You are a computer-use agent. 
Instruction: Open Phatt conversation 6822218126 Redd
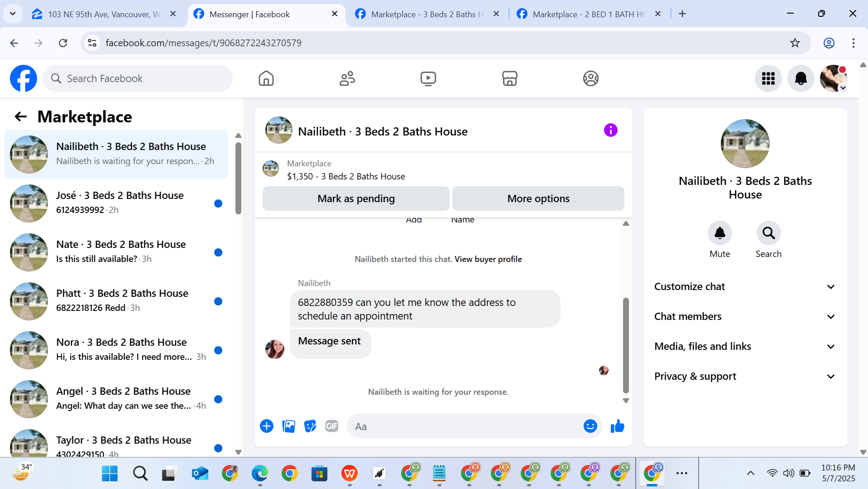coord(116,300)
